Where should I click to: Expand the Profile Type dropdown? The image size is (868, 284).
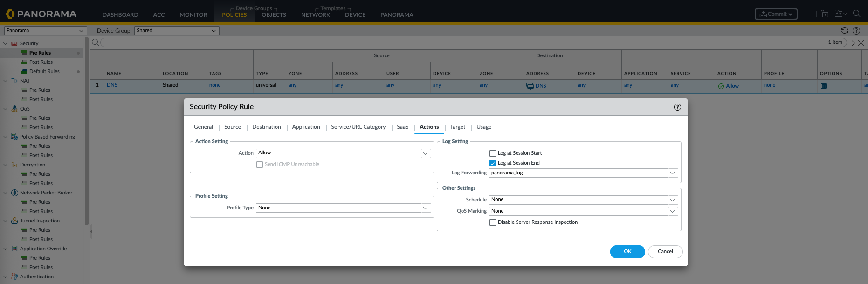pos(343,208)
